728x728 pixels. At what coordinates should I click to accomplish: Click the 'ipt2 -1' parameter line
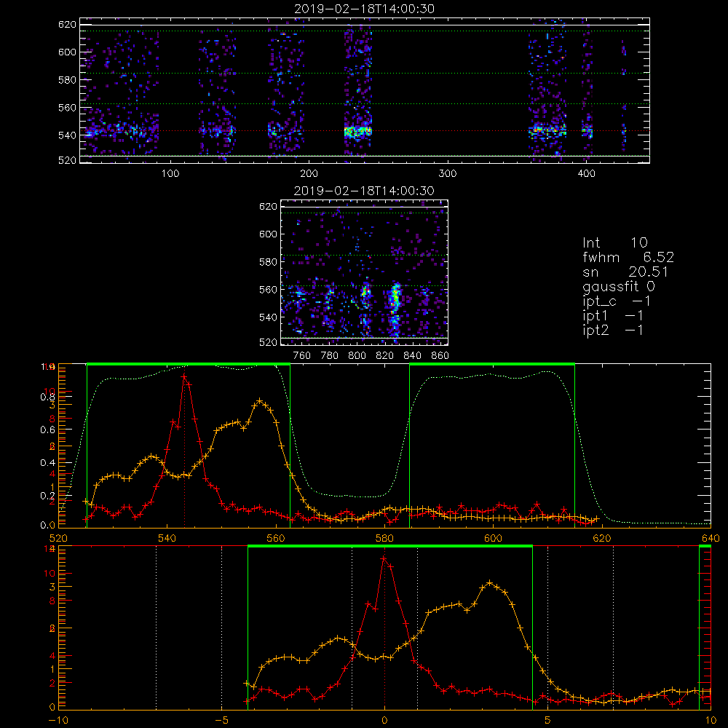[613, 330]
